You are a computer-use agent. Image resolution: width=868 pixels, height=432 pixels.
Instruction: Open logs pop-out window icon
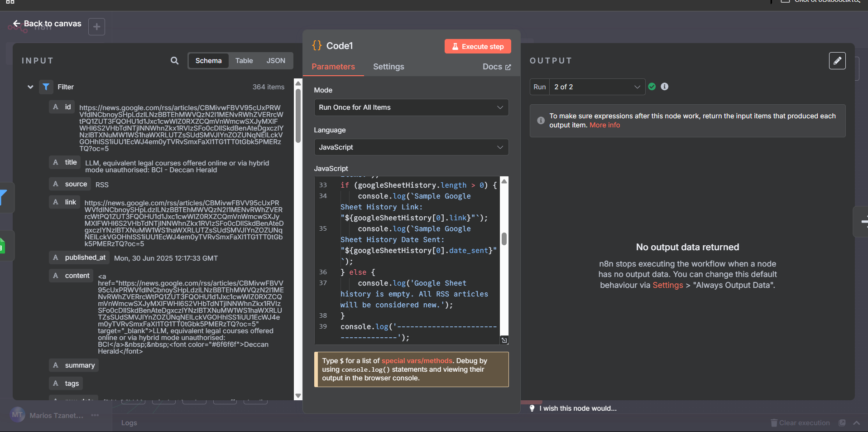point(842,423)
